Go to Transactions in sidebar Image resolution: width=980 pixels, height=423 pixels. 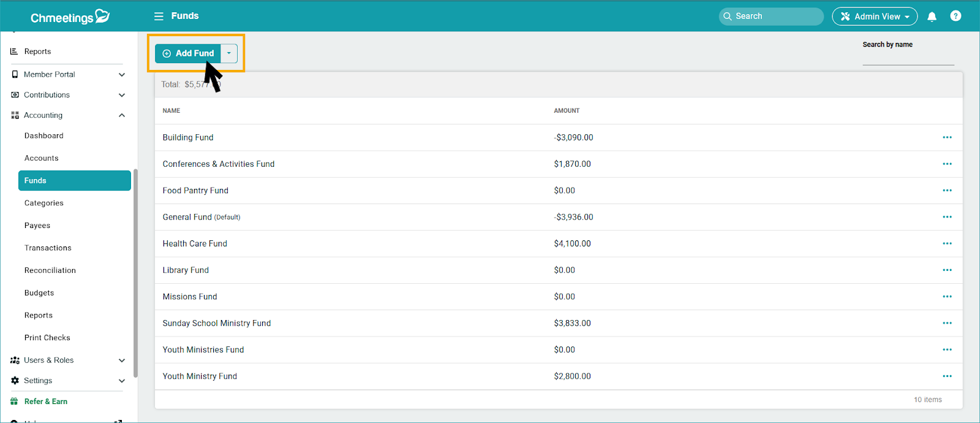click(x=48, y=248)
